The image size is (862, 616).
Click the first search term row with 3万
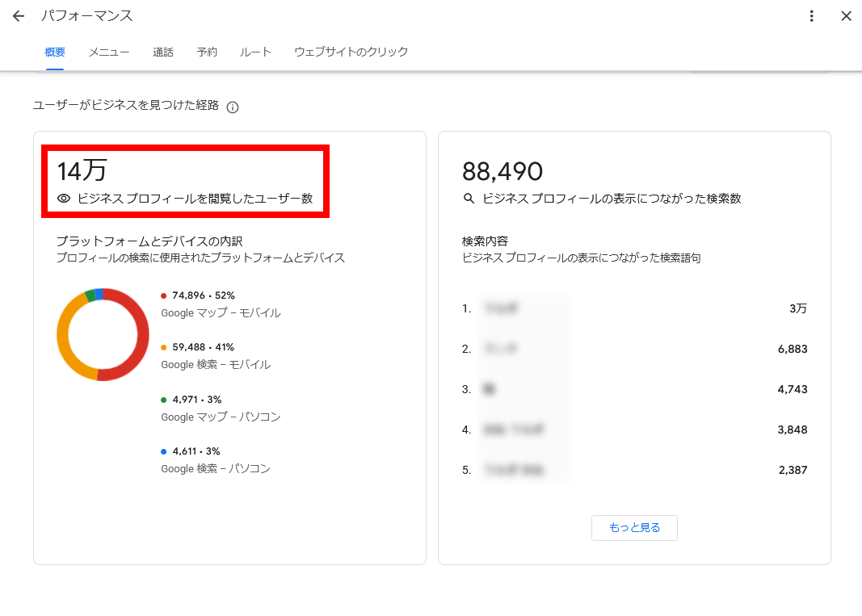[634, 308]
